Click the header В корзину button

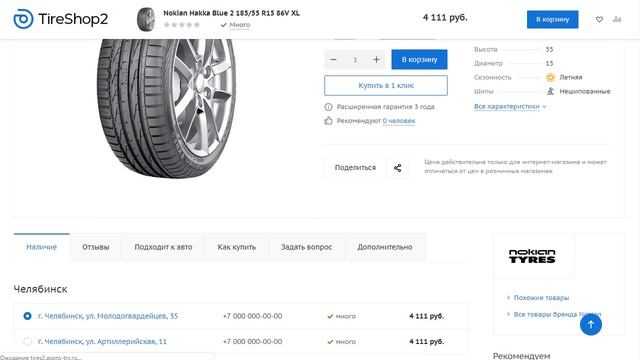point(552,19)
